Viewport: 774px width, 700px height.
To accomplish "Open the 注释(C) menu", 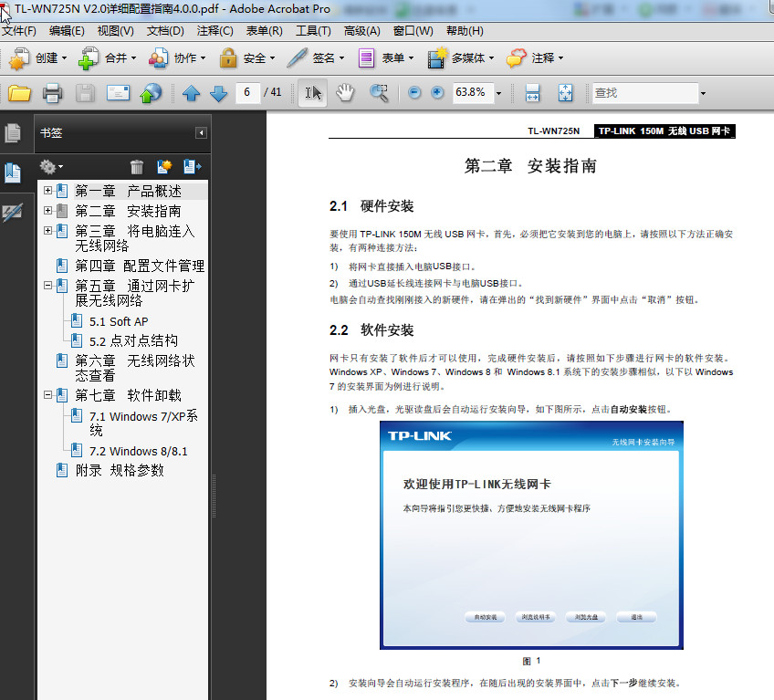I will (x=215, y=31).
